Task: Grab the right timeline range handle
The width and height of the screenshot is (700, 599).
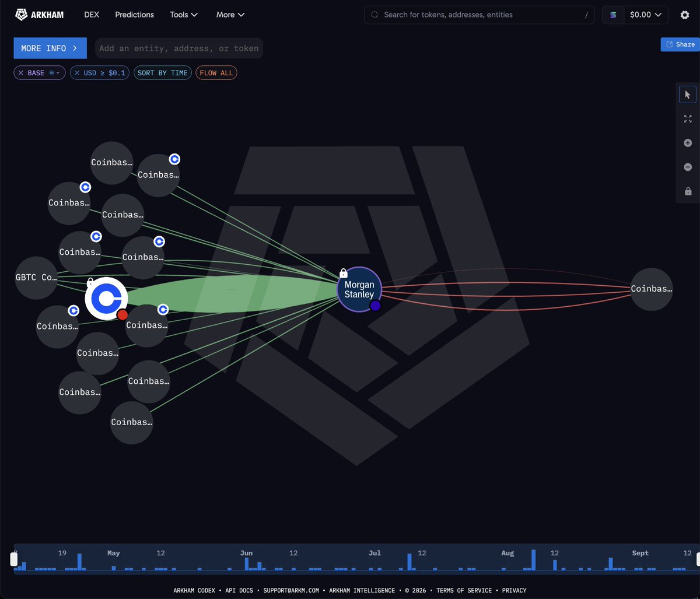Action: pos(699,559)
